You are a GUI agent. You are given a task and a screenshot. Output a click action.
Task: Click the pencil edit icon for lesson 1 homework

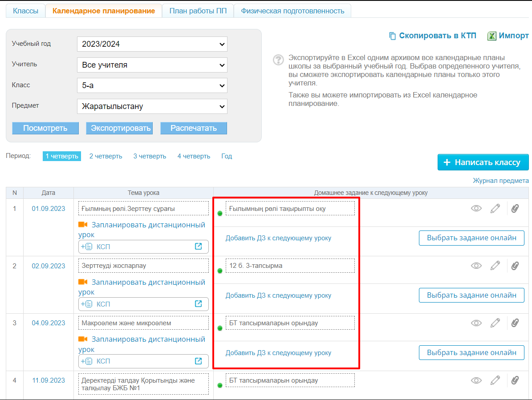[495, 208]
